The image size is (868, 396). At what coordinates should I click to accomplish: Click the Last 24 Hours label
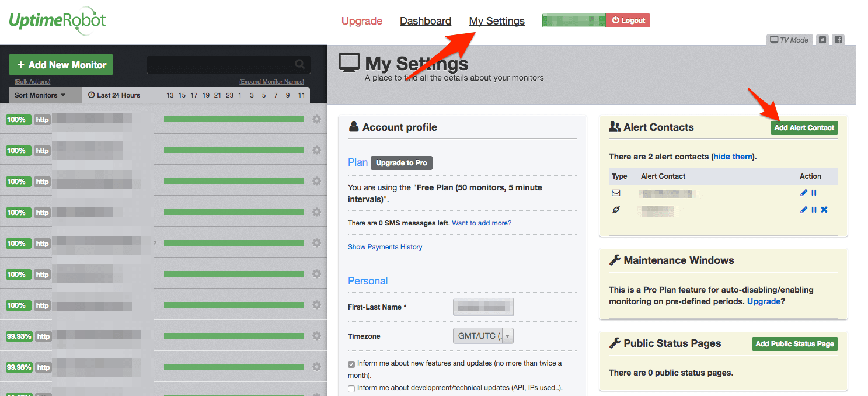tap(118, 95)
